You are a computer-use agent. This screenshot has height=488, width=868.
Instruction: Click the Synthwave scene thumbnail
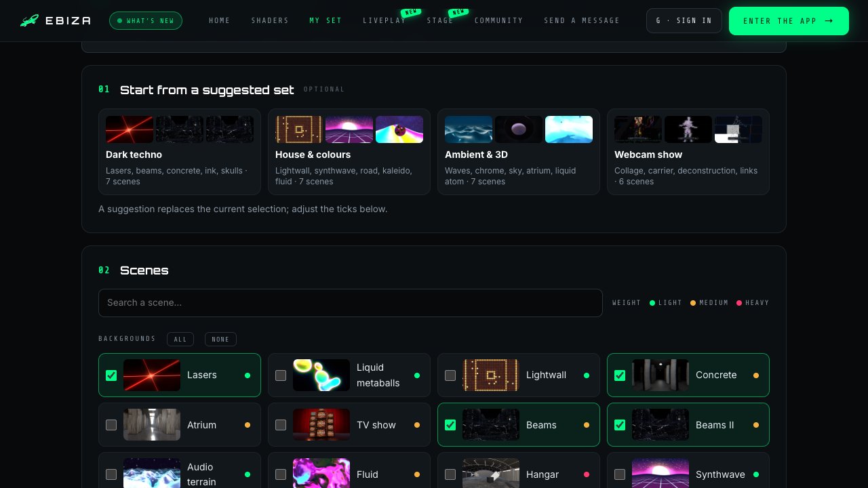660,473
